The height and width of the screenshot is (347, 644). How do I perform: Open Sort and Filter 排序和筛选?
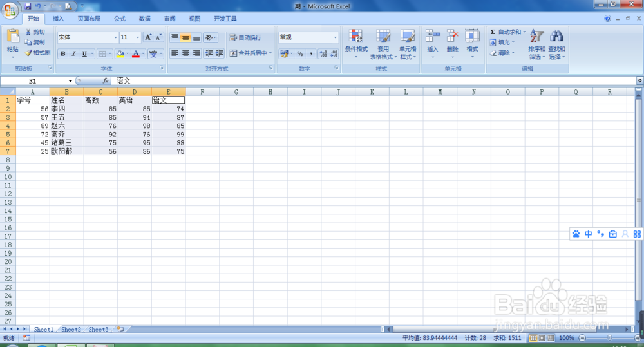point(537,44)
